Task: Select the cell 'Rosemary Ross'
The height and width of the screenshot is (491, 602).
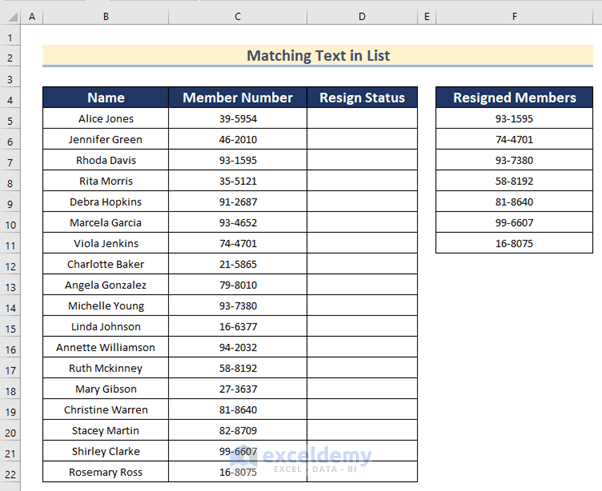Action: [106, 472]
